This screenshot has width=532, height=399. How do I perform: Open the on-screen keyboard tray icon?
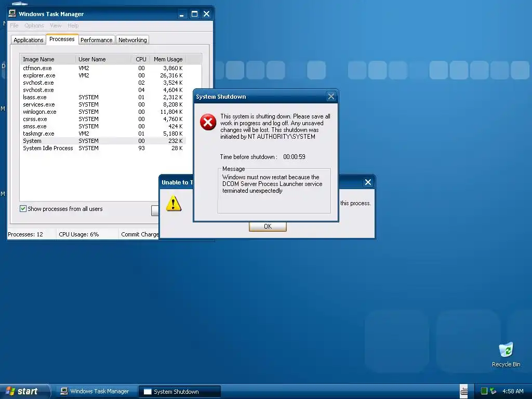click(464, 391)
